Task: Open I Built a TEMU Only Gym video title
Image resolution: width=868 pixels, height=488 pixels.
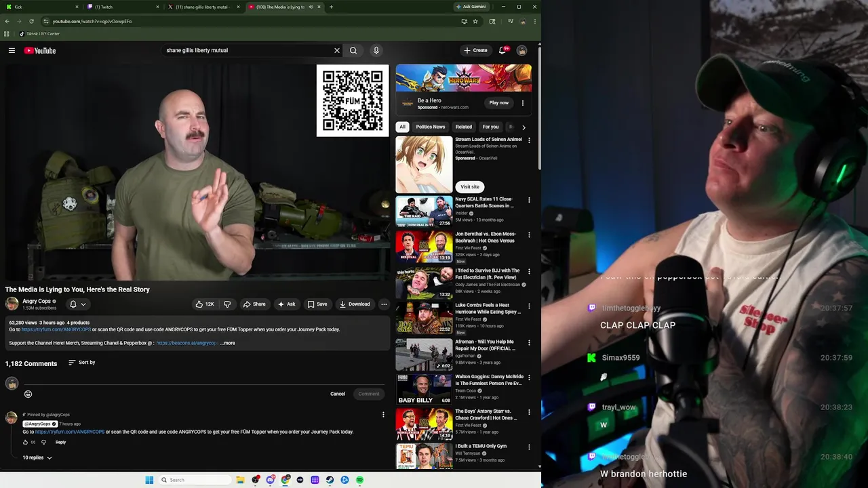Action: 481,446
